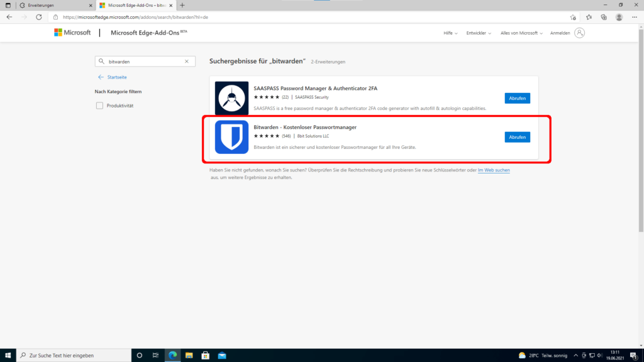View site information lock icon
This screenshot has height=362, width=644.
click(56, 17)
